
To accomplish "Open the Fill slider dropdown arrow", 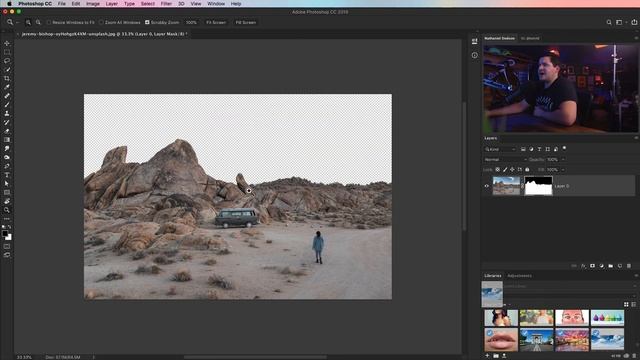I will pos(563,169).
